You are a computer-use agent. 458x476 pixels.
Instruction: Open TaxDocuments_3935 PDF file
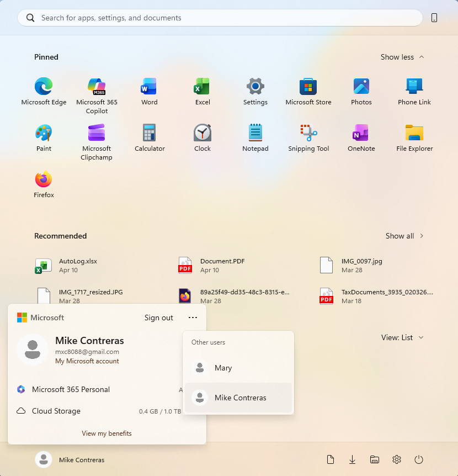[x=377, y=296]
